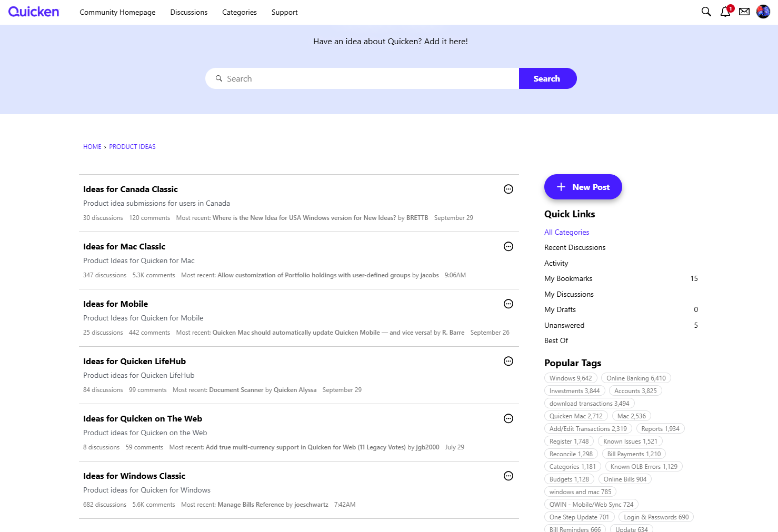Open recent post by BRETTB about New Idea
778x532 pixels.
[304, 218]
